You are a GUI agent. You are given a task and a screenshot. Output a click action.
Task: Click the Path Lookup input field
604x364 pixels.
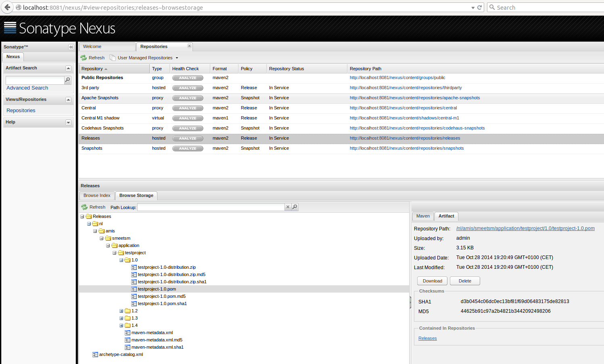211,207
